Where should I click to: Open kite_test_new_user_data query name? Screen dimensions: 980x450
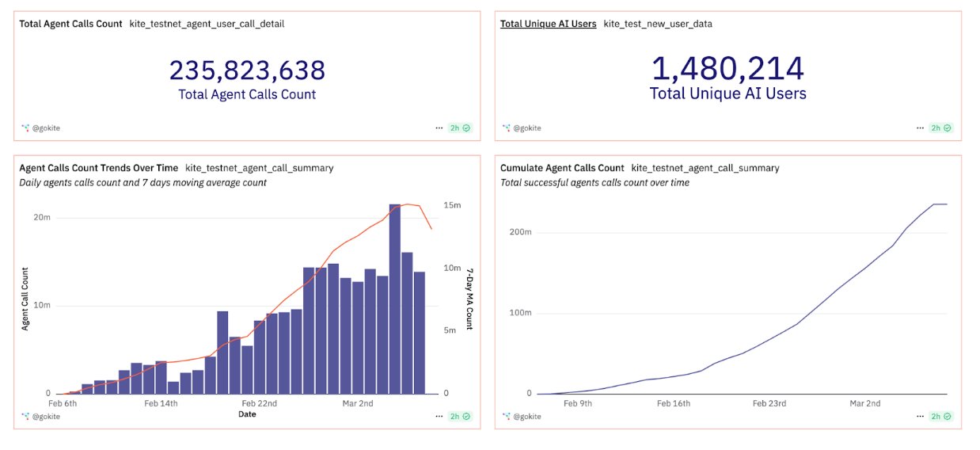click(657, 24)
